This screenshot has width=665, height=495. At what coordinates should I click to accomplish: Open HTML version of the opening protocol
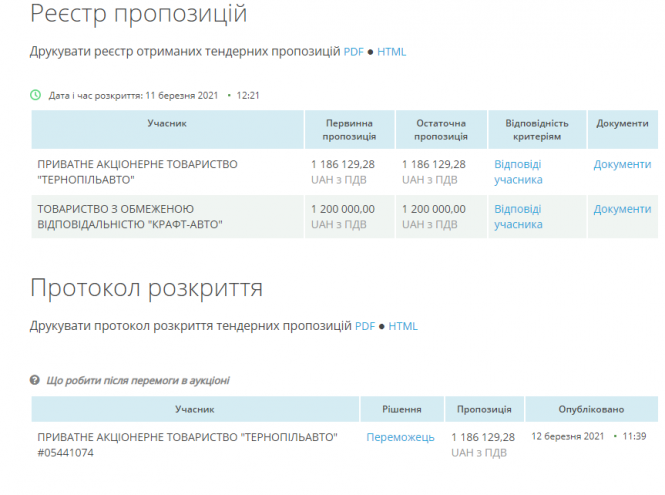point(403,326)
